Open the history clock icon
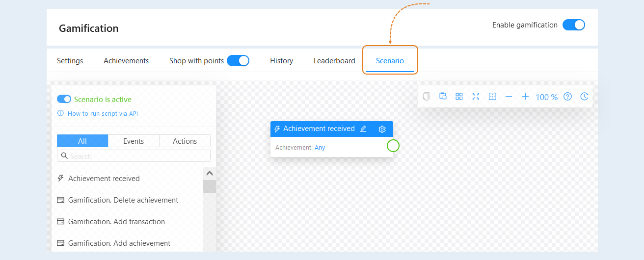 pos(584,97)
